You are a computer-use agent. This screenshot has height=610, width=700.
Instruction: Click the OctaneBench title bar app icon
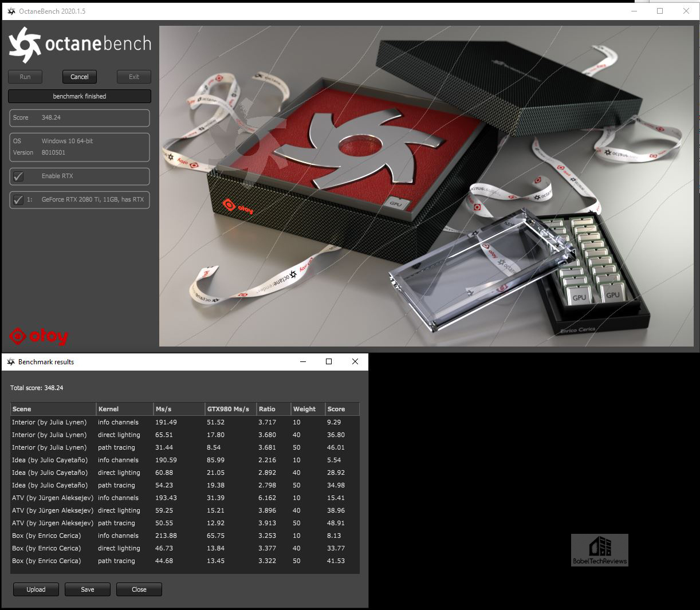[x=11, y=11]
